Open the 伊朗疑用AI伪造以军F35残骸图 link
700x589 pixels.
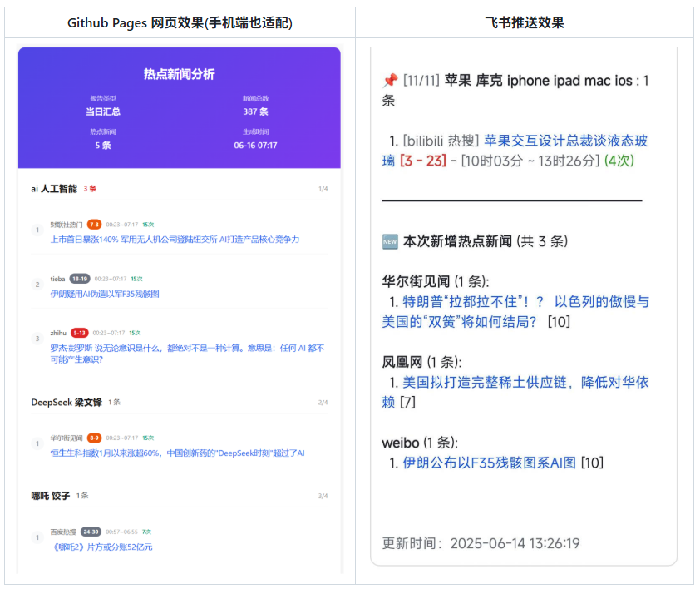pos(105,294)
